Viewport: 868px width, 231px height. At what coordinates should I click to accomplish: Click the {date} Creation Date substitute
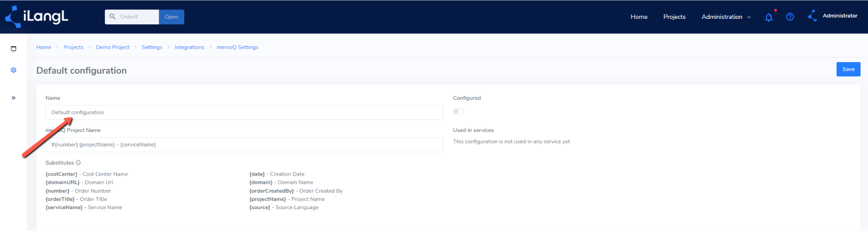[x=277, y=174]
